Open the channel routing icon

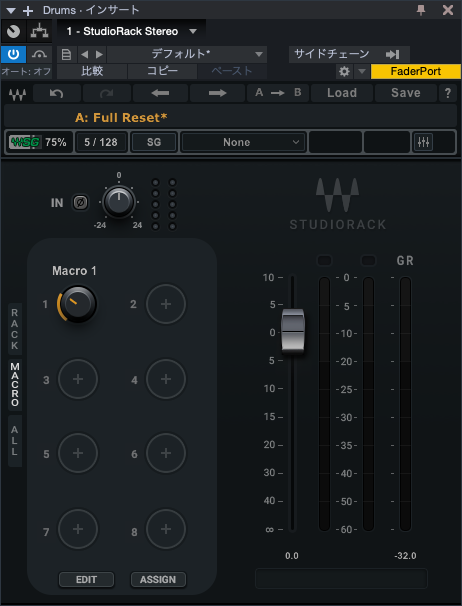(x=39, y=32)
